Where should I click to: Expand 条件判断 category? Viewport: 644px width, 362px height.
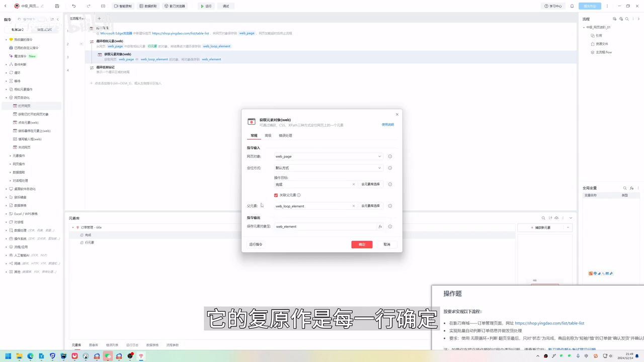7,64
